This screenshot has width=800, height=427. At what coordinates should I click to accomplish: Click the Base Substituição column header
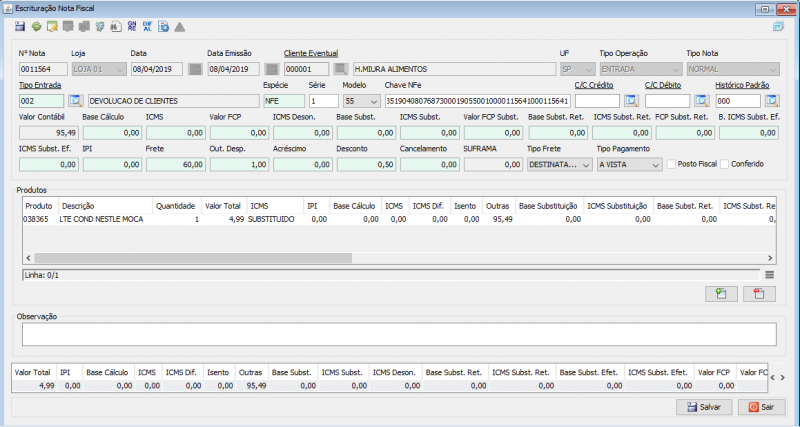[548, 206]
